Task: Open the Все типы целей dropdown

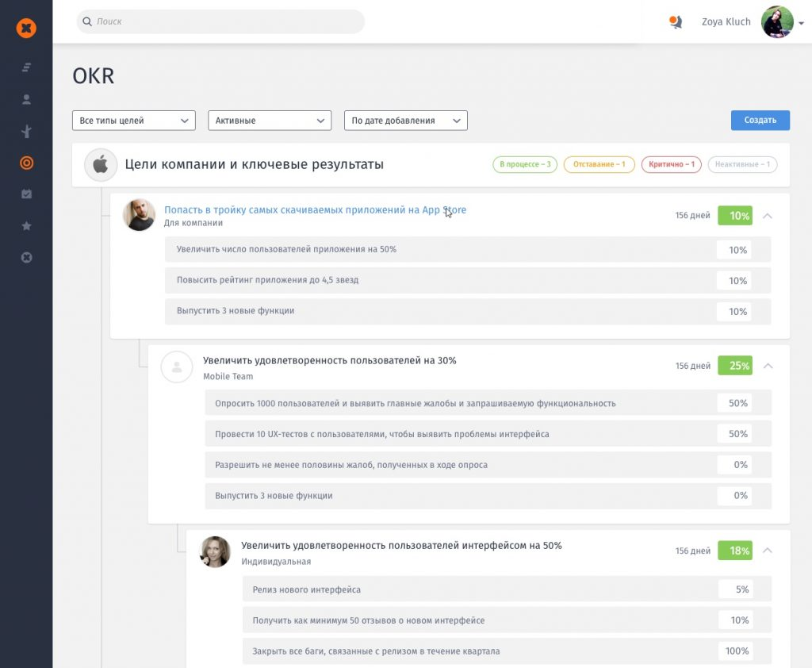Action: pyautogui.click(x=133, y=121)
